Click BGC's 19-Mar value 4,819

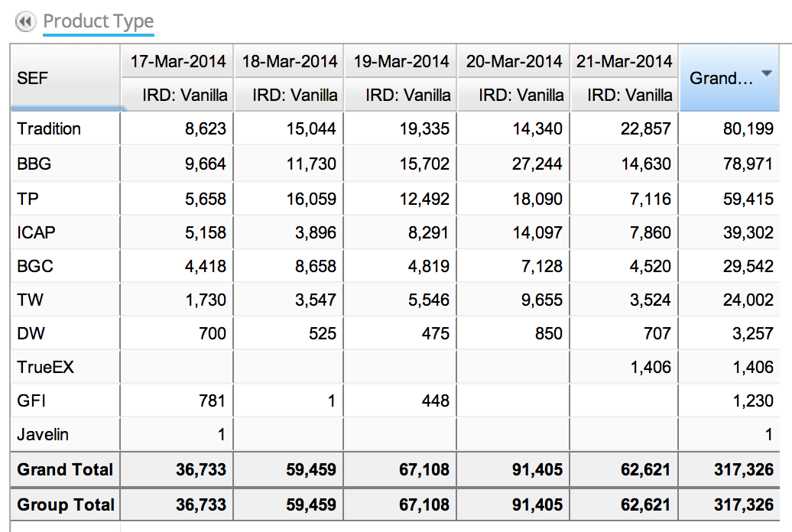[x=429, y=266]
